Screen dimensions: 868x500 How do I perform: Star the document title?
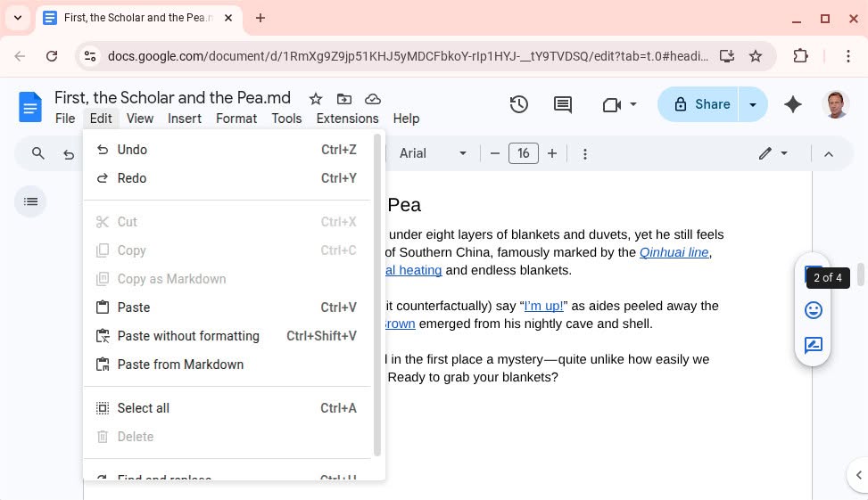(316, 99)
